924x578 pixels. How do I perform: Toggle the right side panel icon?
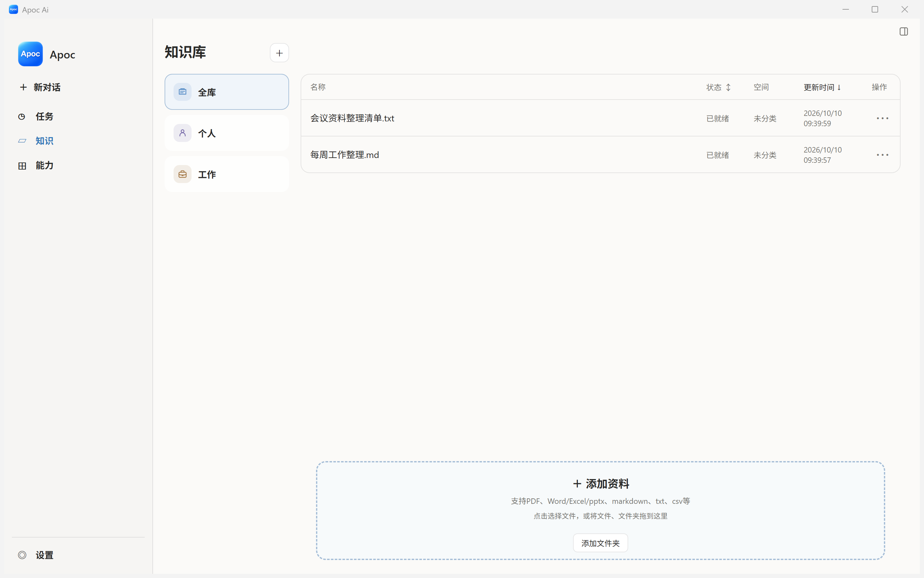(904, 31)
